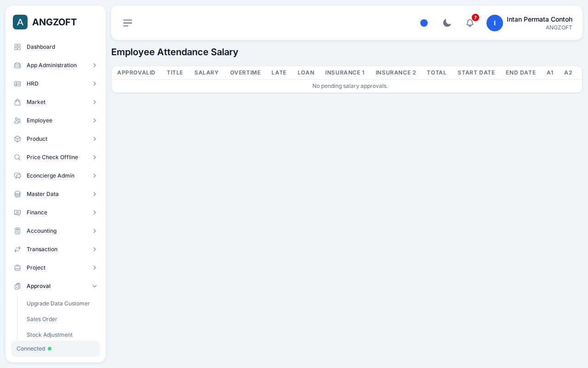Image resolution: width=588 pixels, height=368 pixels.
Task: Expand Market menu chevron
Action: (95, 102)
